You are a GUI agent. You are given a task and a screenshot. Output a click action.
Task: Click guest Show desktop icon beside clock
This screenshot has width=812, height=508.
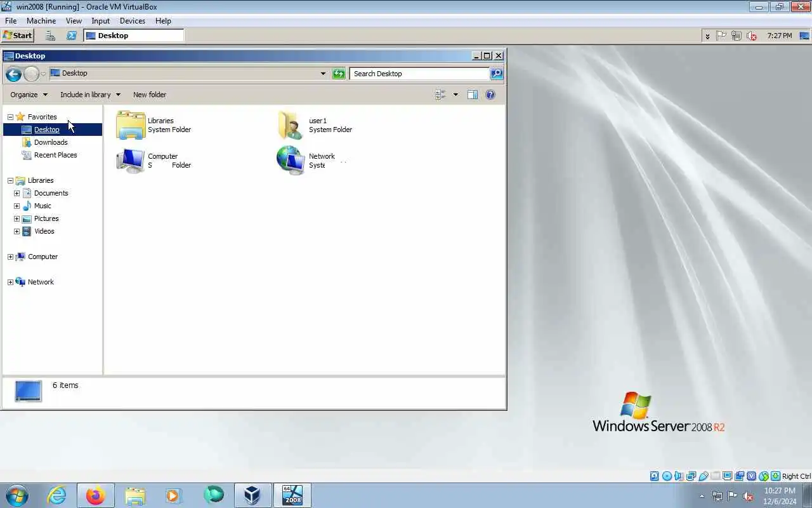[x=804, y=36]
